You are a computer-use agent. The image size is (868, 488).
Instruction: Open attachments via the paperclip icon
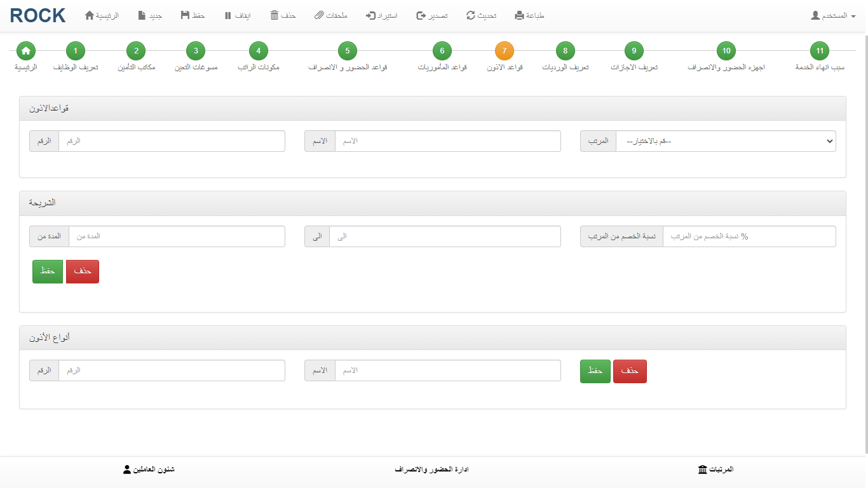pos(320,15)
